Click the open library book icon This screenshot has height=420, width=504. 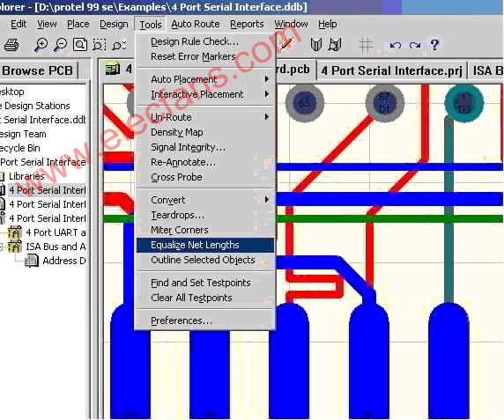click(x=316, y=45)
